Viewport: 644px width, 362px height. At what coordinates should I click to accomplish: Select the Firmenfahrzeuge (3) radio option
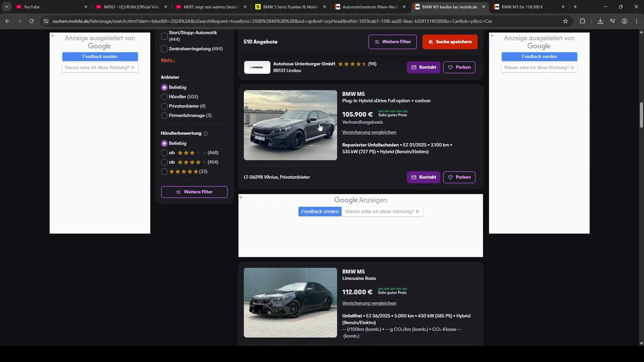[x=164, y=116]
